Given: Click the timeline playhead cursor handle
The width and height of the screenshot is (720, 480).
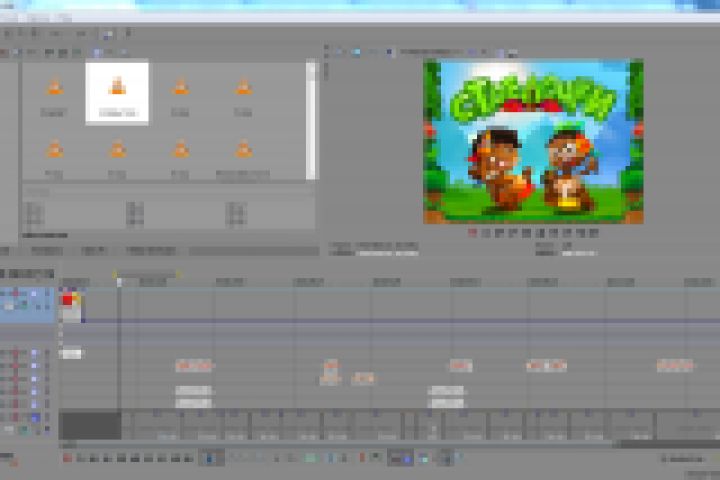Looking at the screenshot, I should pyautogui.click(x=119, y=282).
